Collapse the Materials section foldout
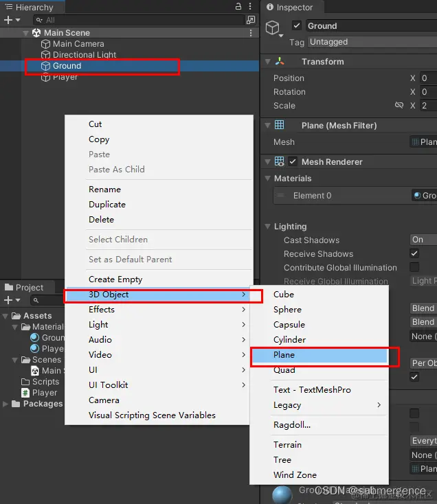437x504 pixels. coord(267,179)
